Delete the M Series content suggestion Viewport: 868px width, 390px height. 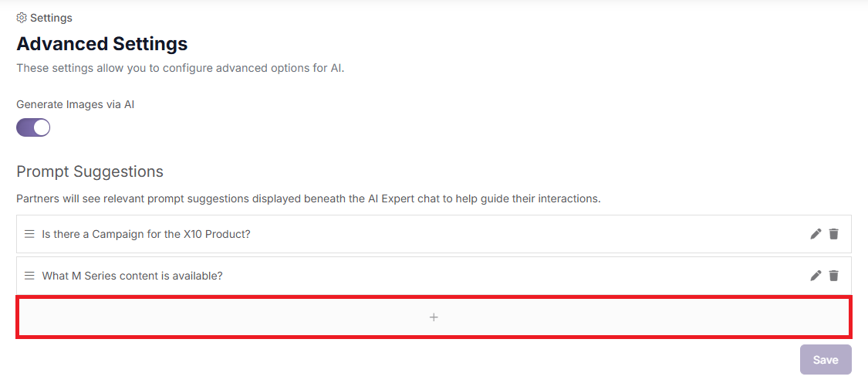pyautogui.click(x=833, y=276)
